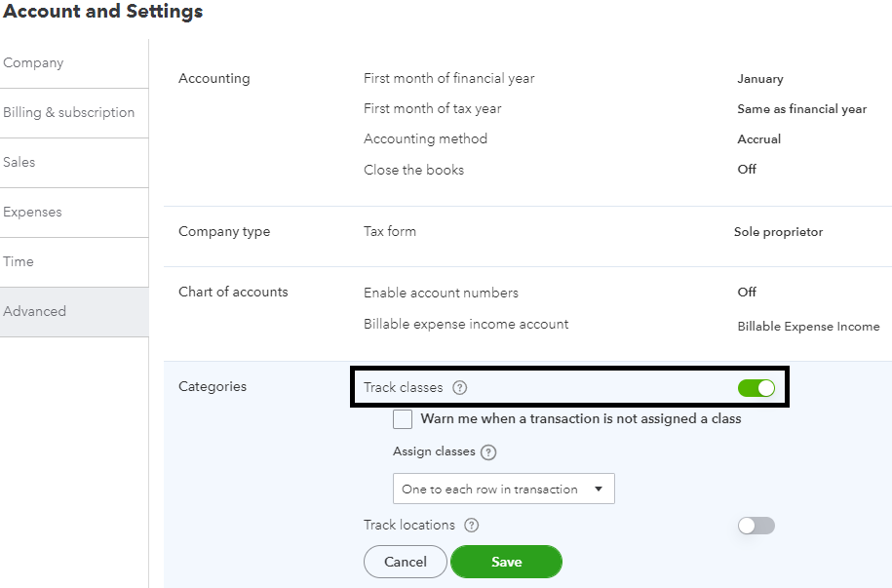
Task: Switch to Sales settings tab
Action: 19,163
